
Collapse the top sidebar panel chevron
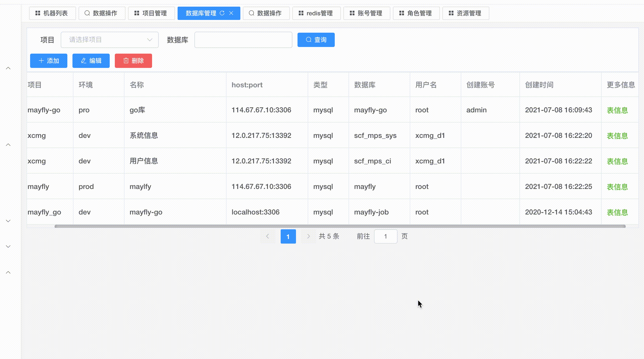tap(8, 68)
